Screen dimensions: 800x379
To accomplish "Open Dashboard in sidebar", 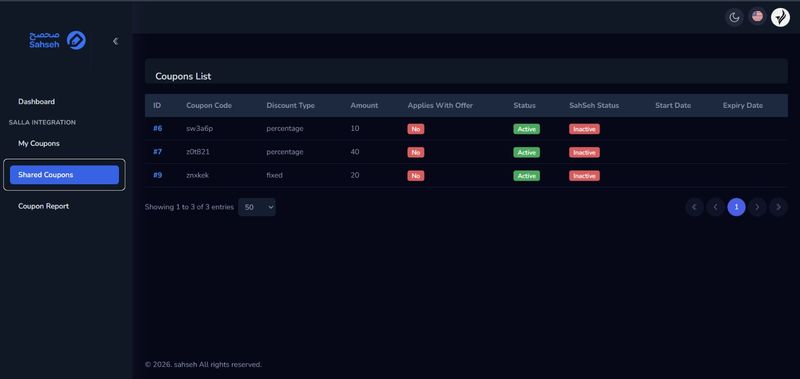I will pyautogui.click(x=36, y=102).
